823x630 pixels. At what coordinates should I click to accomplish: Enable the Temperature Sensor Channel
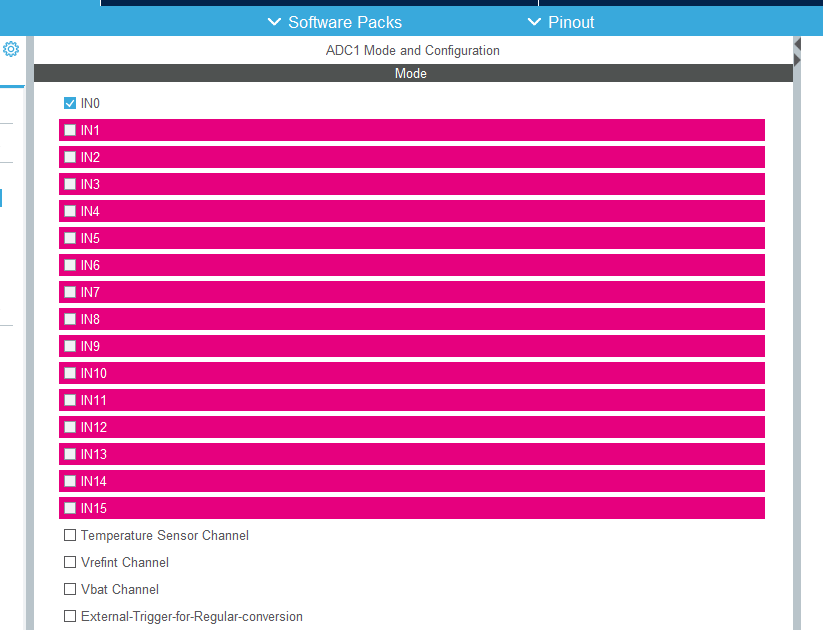click(69, 535)
